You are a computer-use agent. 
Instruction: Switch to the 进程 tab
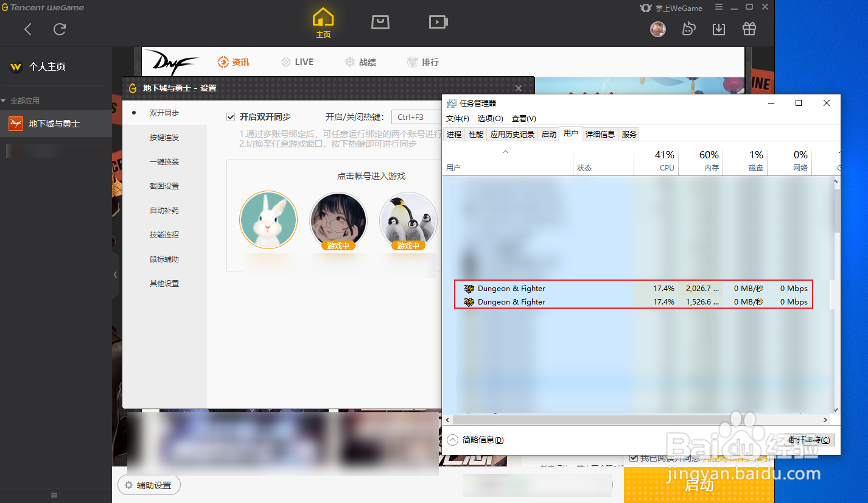coord(454,135)
